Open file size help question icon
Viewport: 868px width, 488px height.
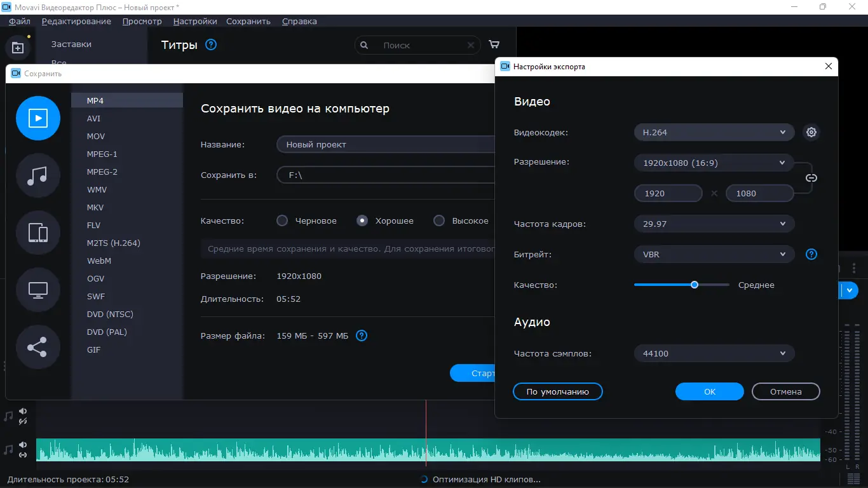coord(362,335)
